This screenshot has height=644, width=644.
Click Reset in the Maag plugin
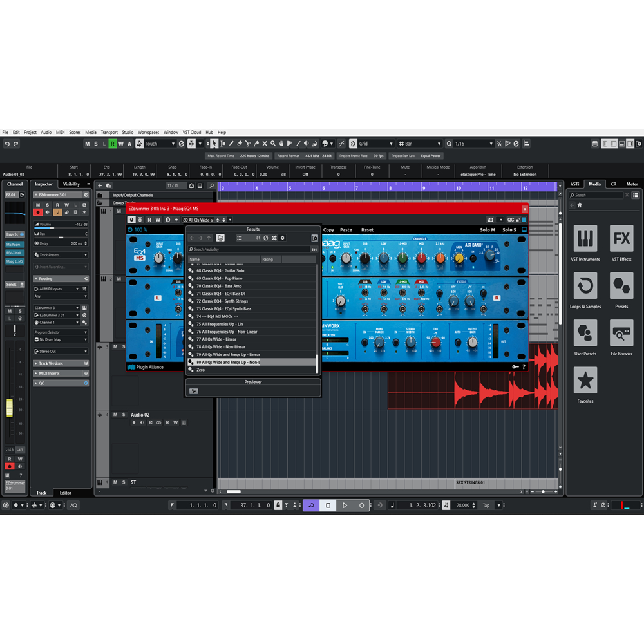coord(367,230)
